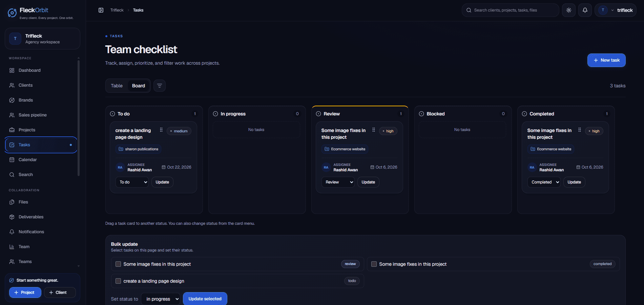The width and height of the screenshot is (644, 305).
Task: Click the FleckOrbit logo icon
Action: 12,13
